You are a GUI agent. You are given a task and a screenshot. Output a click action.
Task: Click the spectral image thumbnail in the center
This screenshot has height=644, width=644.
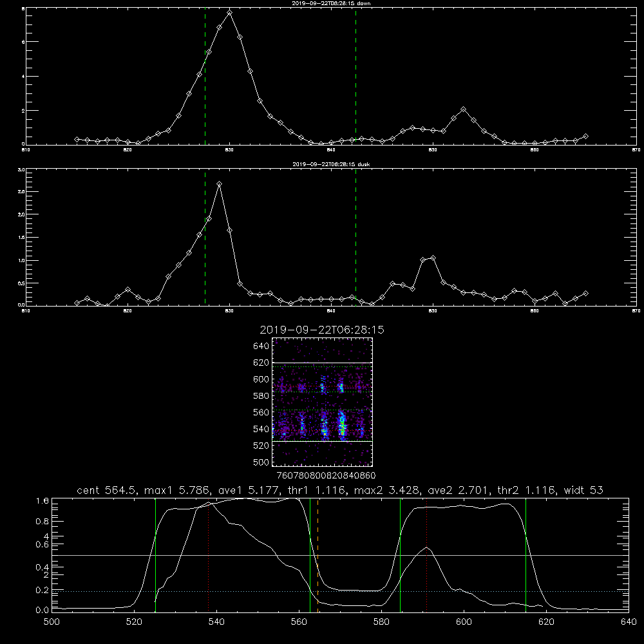point(322,402)
